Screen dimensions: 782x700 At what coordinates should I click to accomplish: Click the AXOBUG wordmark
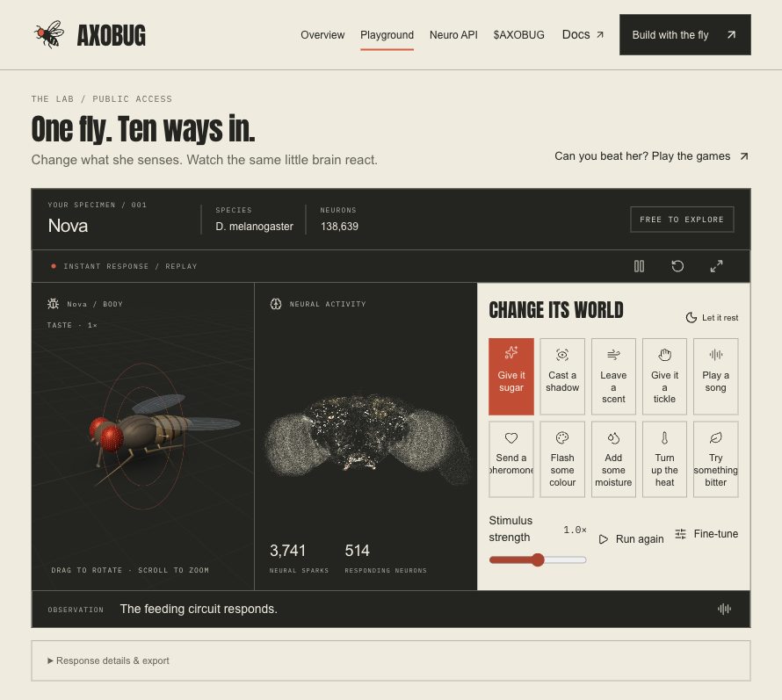[x=112, y=35]
